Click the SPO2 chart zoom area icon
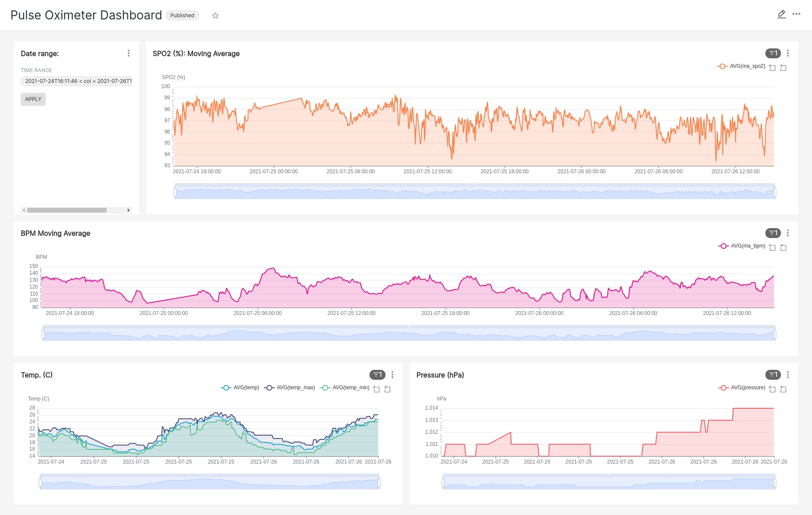 [x=772, y=67]
